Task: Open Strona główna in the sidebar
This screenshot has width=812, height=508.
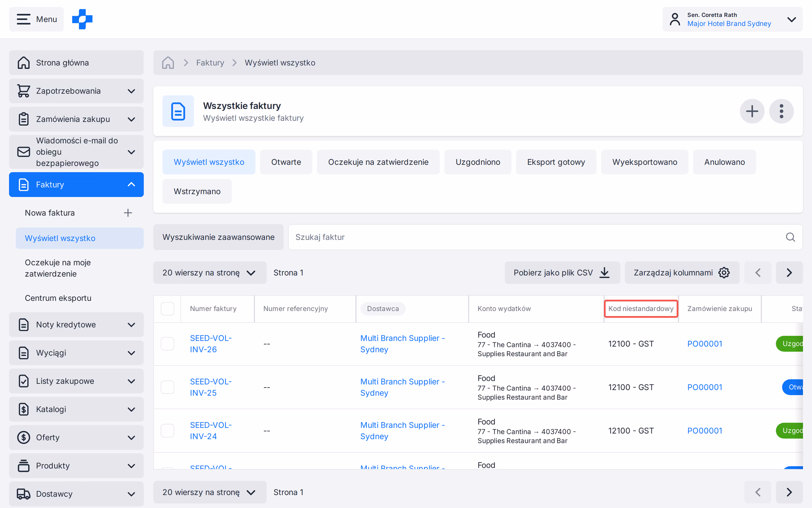Action: (x=77, y=63)
